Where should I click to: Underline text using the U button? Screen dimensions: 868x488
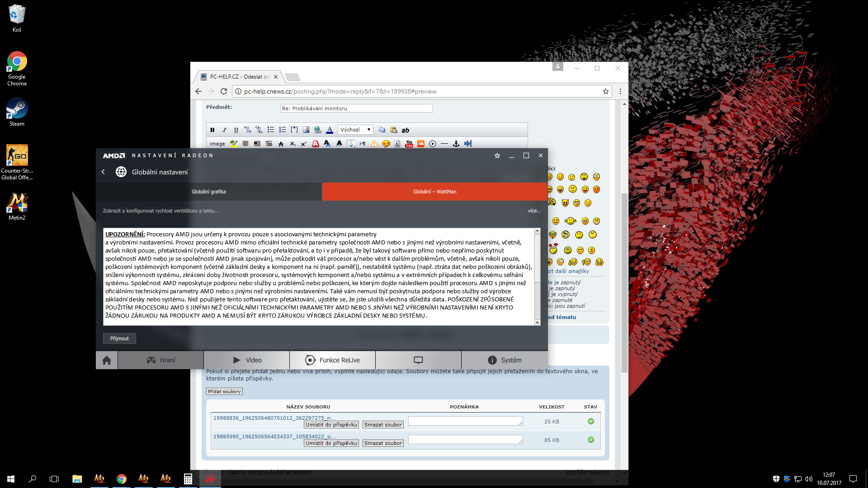[x=236, y=130]
